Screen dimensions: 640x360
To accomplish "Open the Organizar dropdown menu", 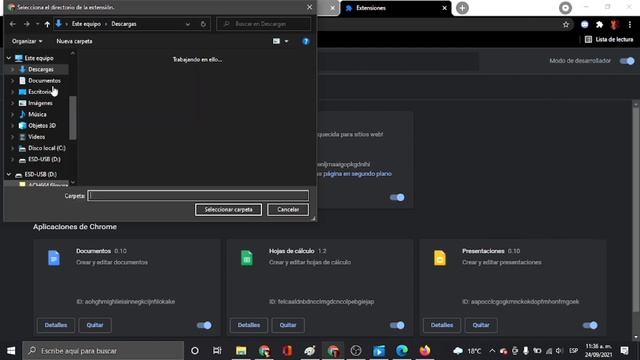I will coord(27,41).
